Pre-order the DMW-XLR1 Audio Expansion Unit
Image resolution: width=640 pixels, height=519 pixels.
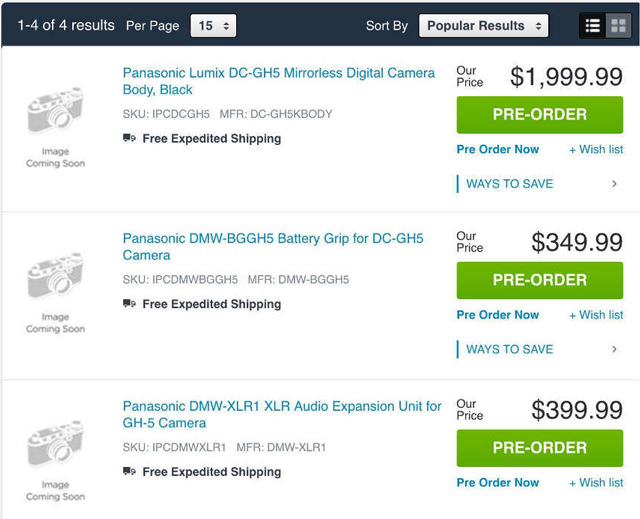pos(540,448)
